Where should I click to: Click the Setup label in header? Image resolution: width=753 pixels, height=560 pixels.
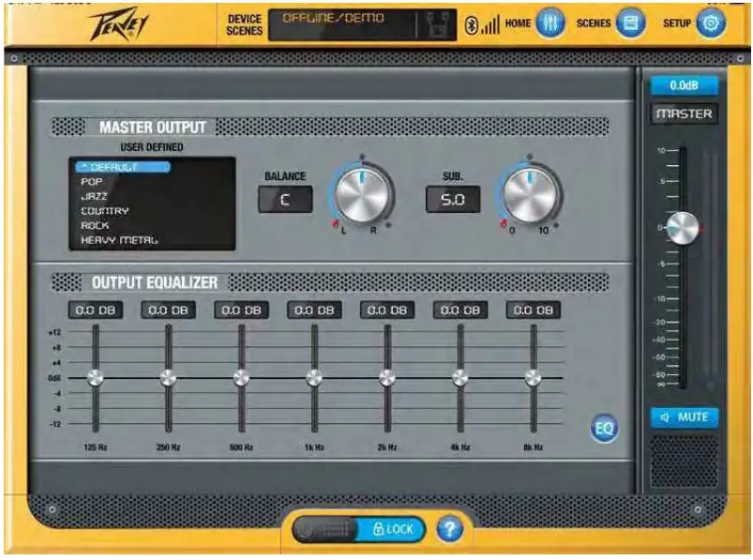tap(677, 23)
